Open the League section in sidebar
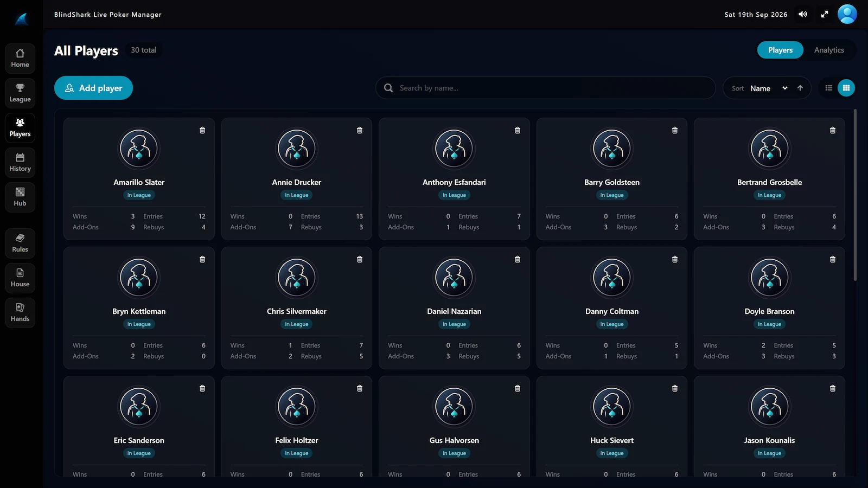The width and height of the screenshot is (868, 488). pos(20,93)
